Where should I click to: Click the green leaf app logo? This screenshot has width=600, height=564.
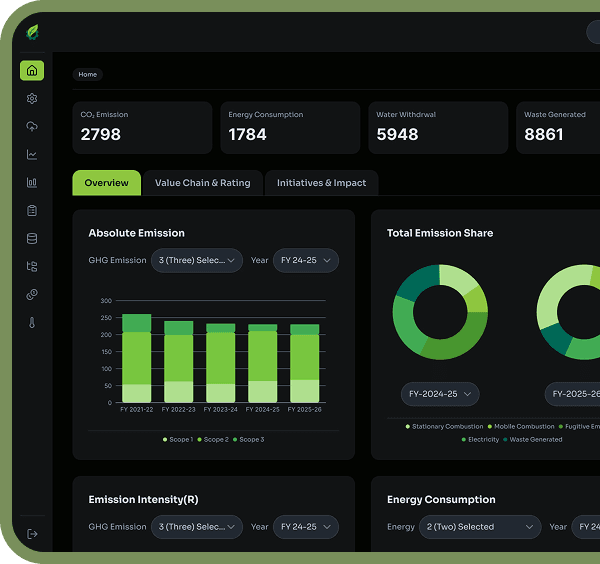32,32
